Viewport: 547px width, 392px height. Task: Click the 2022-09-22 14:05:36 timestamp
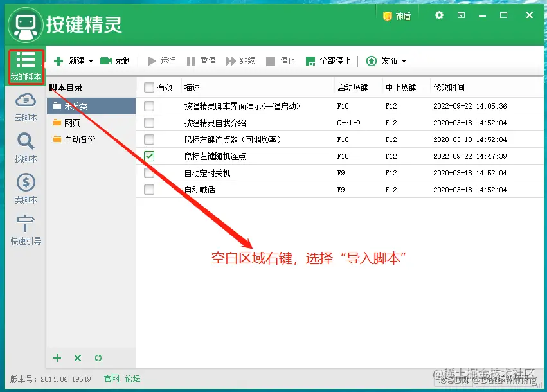[x=470, y=106]
